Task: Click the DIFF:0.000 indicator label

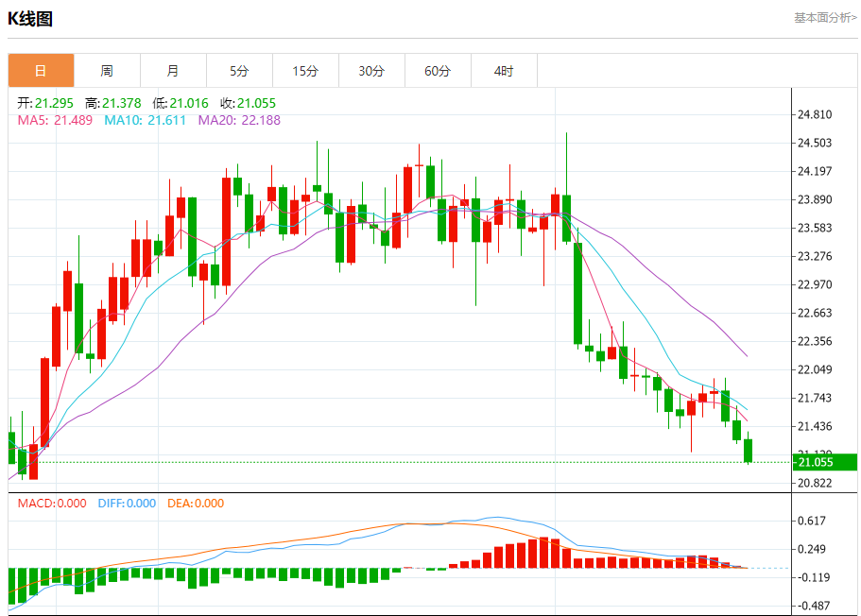Action: click(127, 504)
